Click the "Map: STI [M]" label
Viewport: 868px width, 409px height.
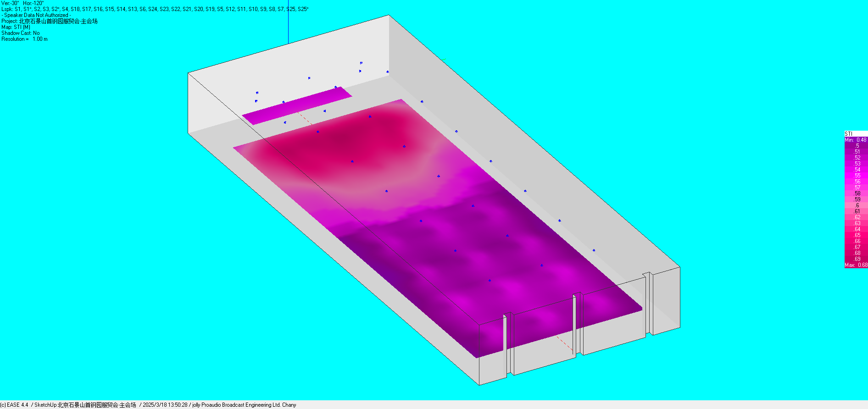point(16,27)
